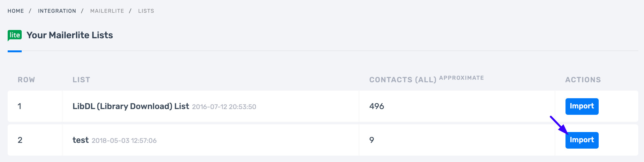Click the 496 contacts count
This screenshot has height=162, width=644.
[377, 106]
